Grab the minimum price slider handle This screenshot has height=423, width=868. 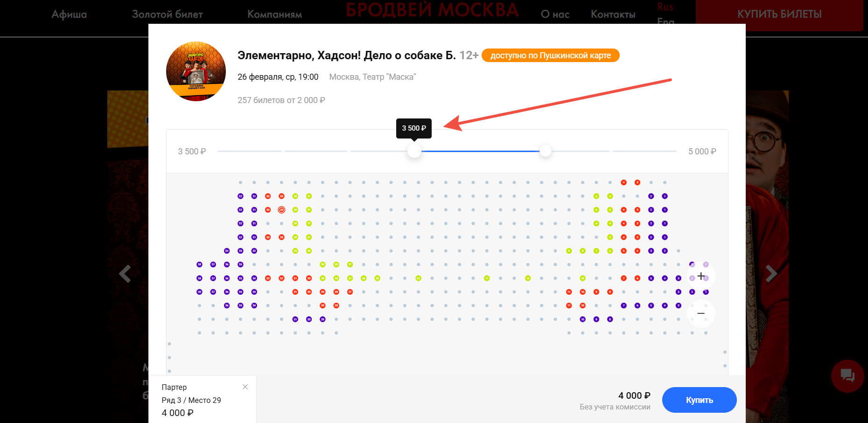pos(414,151)
